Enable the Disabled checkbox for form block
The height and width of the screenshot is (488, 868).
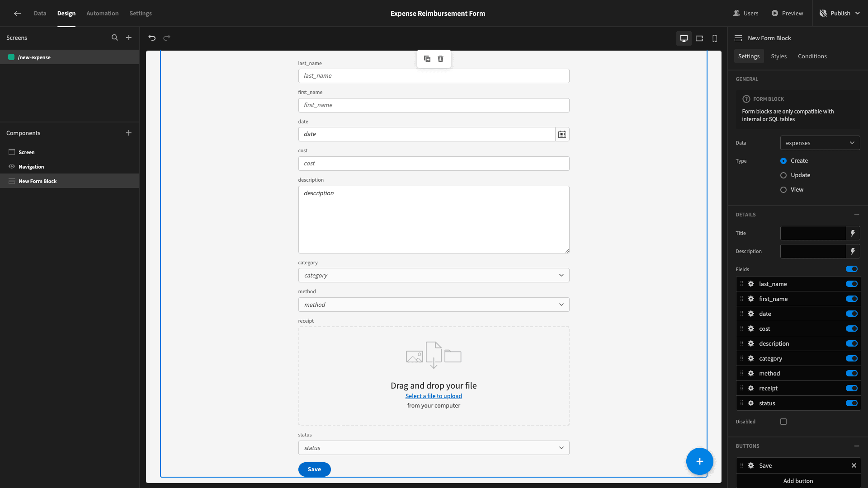784,421
